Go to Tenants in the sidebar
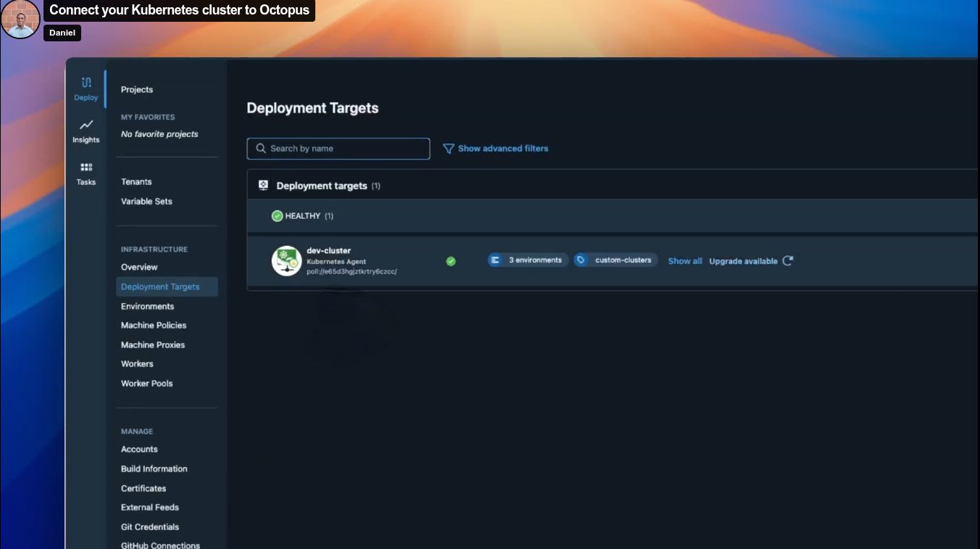This screenshot has height=549, width=980. (136, 182)
